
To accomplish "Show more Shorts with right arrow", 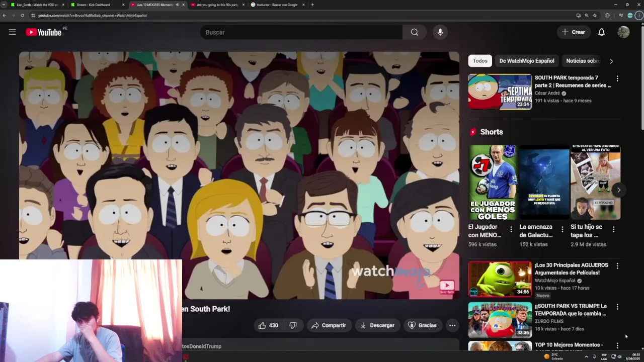I will (x=619, y=190).
